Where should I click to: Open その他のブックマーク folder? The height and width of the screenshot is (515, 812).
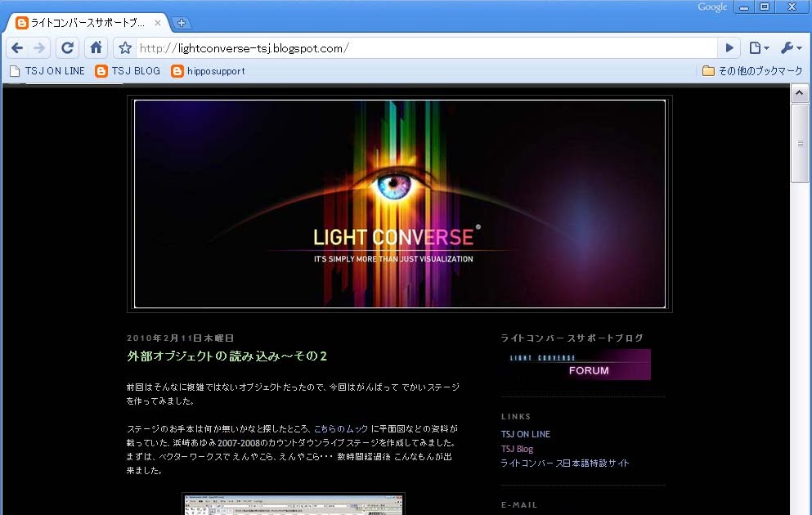tap(752, 71)
